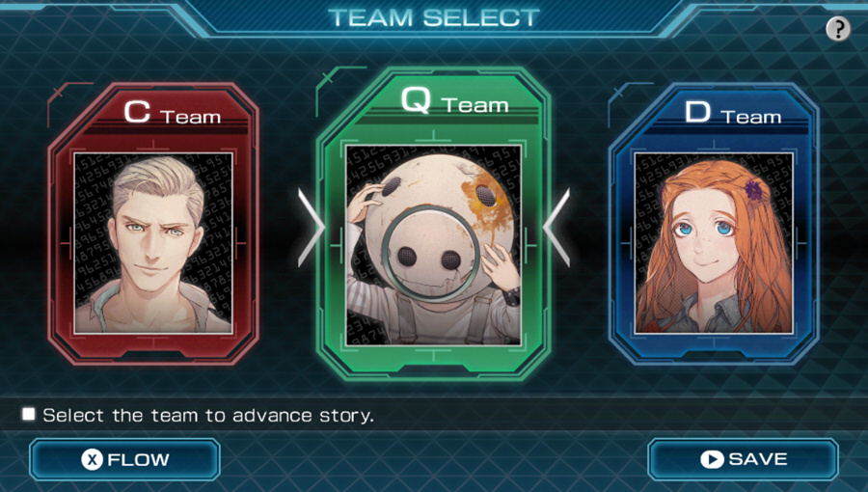This screenshot has width=868, height=492.
Task: Open the FLOW chart screen
Action: click(125, 459)
